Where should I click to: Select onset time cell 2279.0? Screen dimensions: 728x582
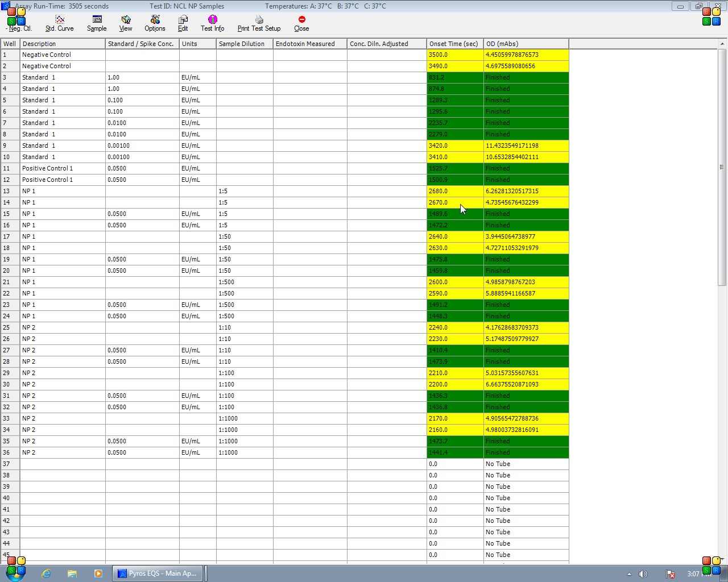tap(455, 134)
